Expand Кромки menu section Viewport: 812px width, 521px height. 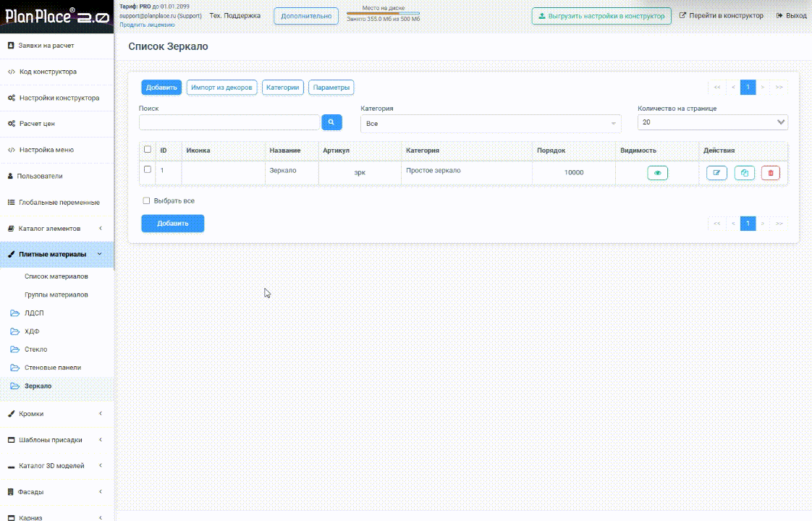[x=56, y=414]
